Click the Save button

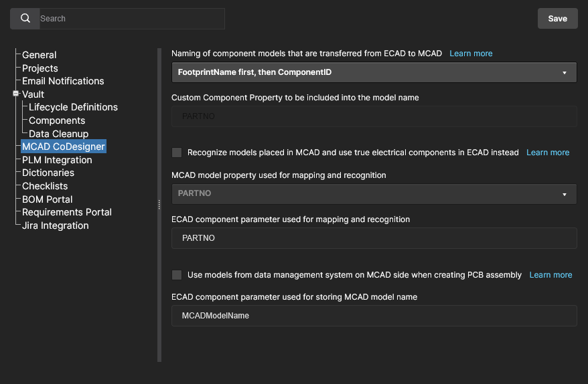[x=557, y=19]
